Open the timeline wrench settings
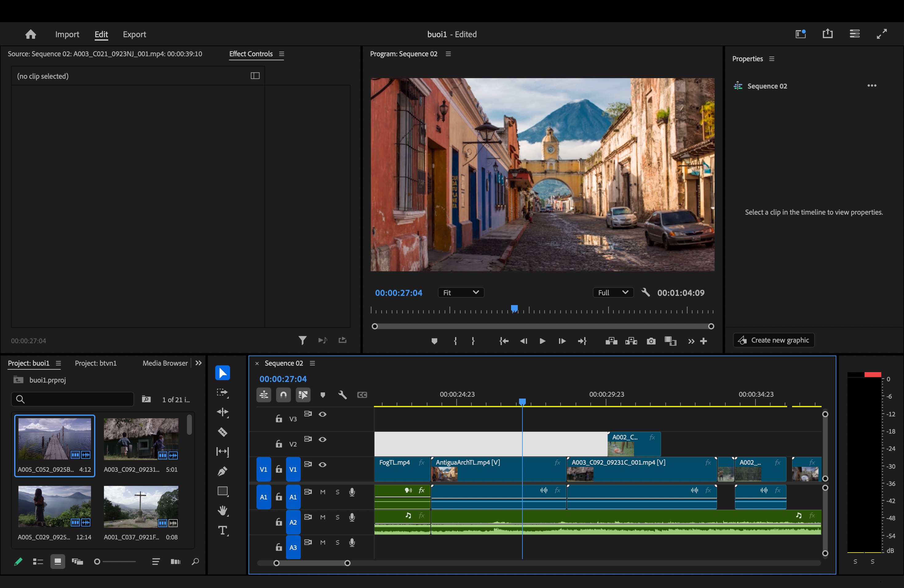 342,395
